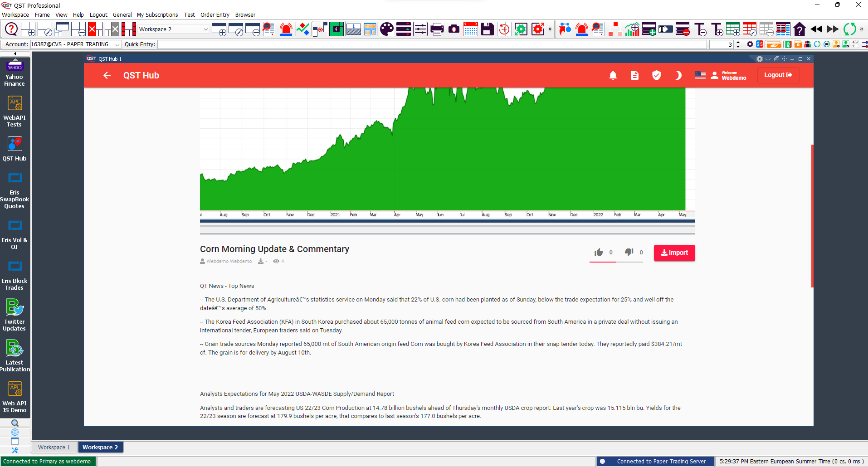The height and width of the screenshot is (467, 868).
Task: Open the Workspace menu
Action: (15, 15)
